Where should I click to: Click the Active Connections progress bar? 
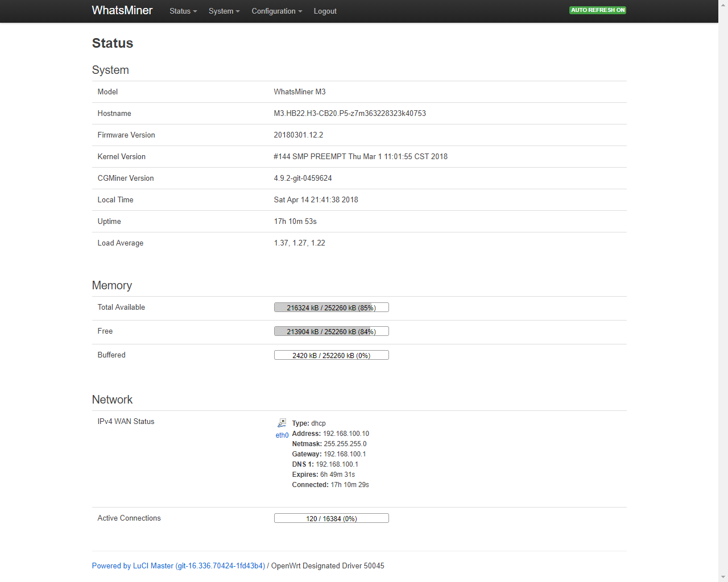pos(332,518)
